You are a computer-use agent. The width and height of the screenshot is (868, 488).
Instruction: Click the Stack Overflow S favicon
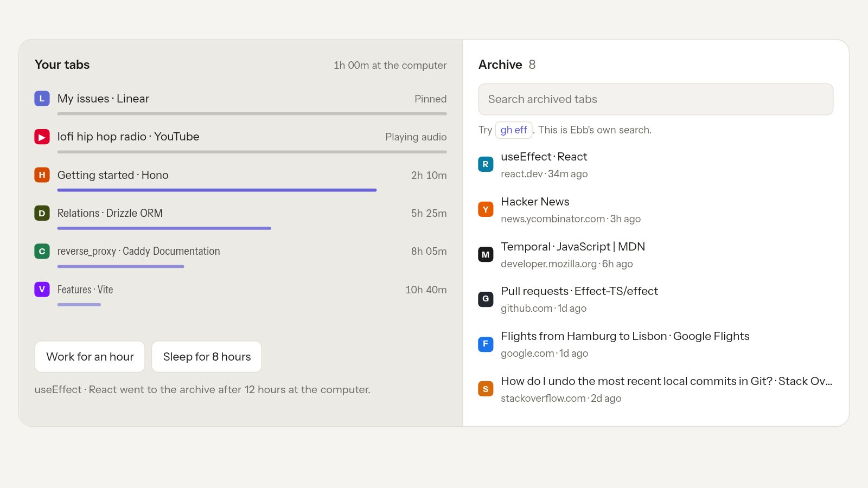coord(486,389)
